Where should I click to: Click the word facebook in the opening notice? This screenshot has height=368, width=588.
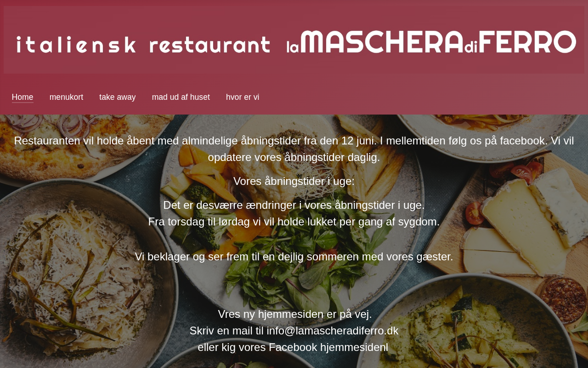point(523,141)
